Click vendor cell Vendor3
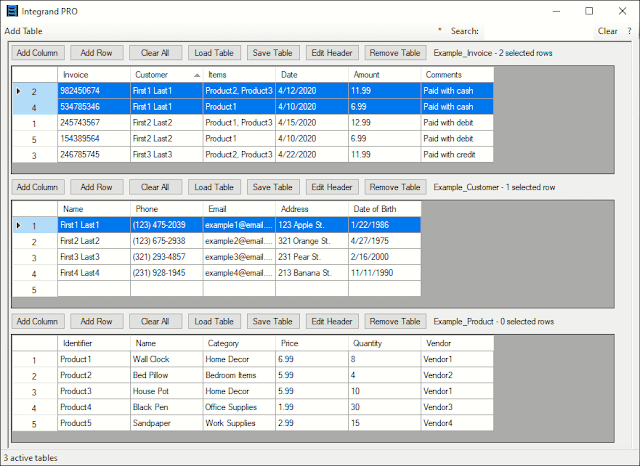Screen dimensions: 640x466 [457, 407]
